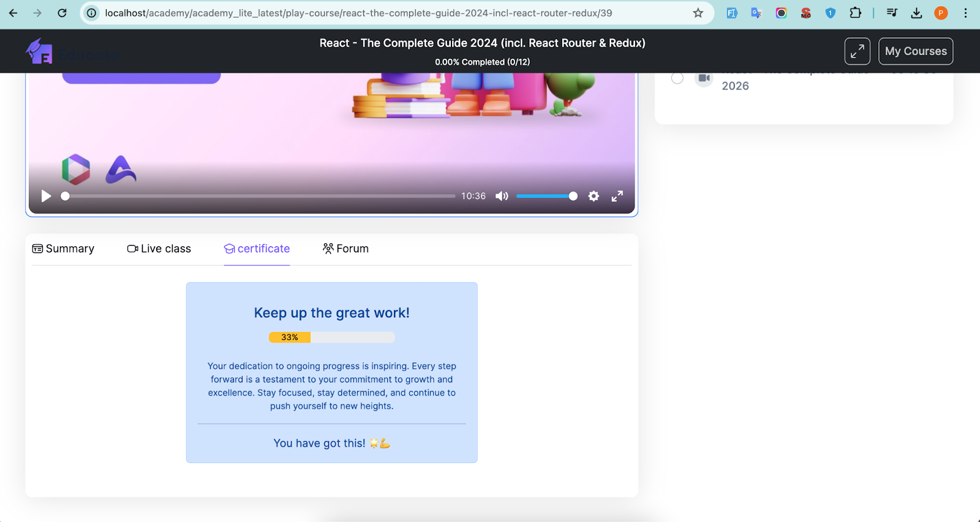Reload the browser page
This screenshot has width=980, height=522.
62,13
